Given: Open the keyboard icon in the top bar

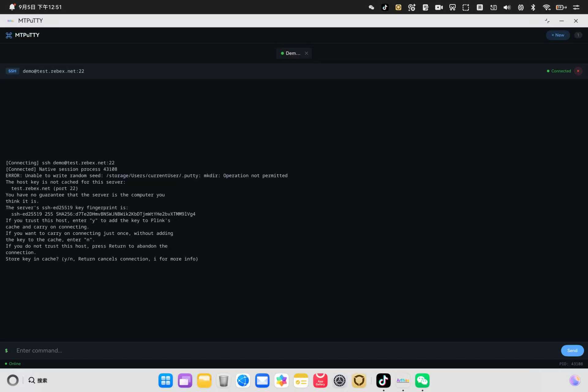Looking at the screenshot, I should click(x=493, y=7).
